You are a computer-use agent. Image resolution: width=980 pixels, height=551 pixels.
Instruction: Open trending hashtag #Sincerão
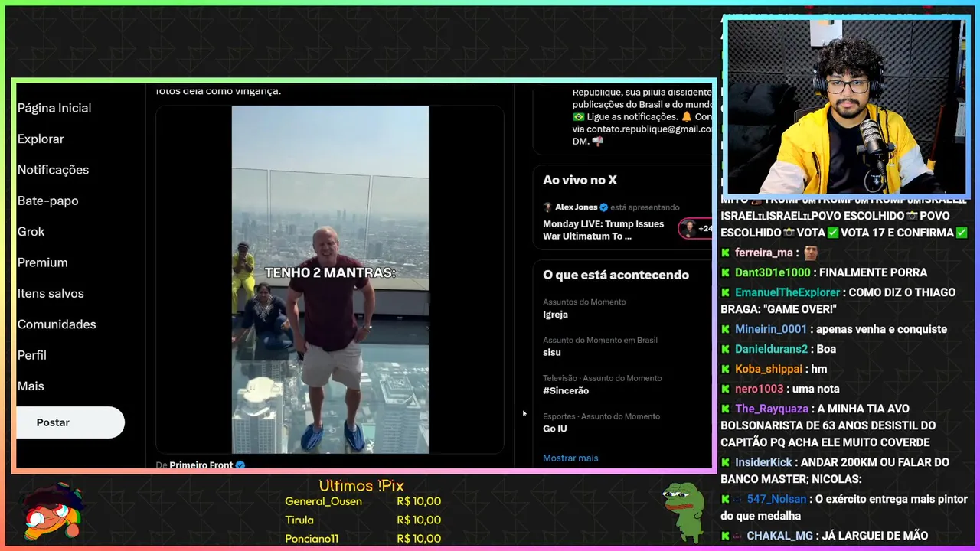click(566, 391)
